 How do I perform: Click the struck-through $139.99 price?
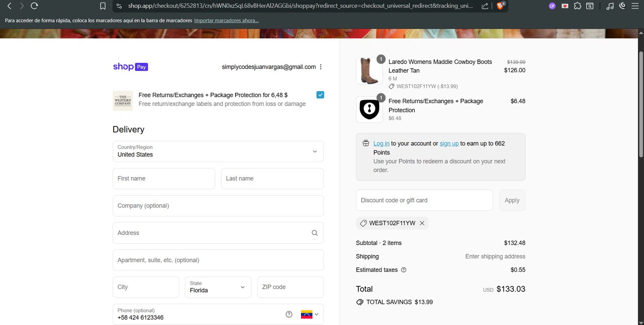pos(516,62)
